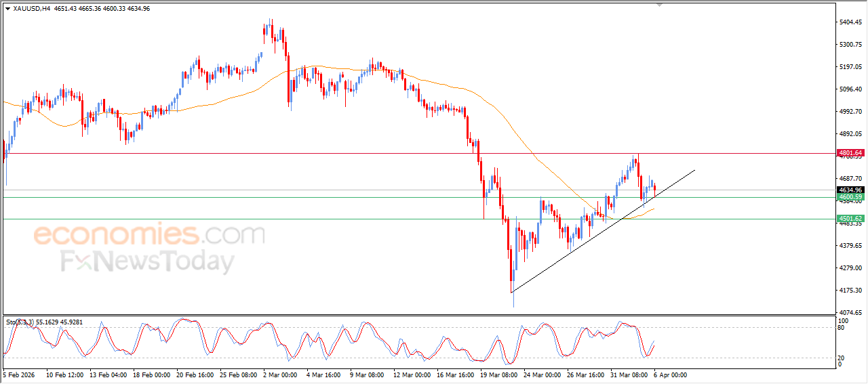Click the 16 Mar 16:00 date label
868x384 pixels.
(456, 374)
